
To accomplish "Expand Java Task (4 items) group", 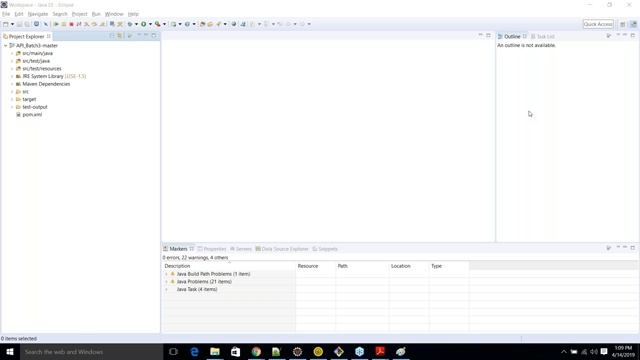I will (x=167, y=289).
